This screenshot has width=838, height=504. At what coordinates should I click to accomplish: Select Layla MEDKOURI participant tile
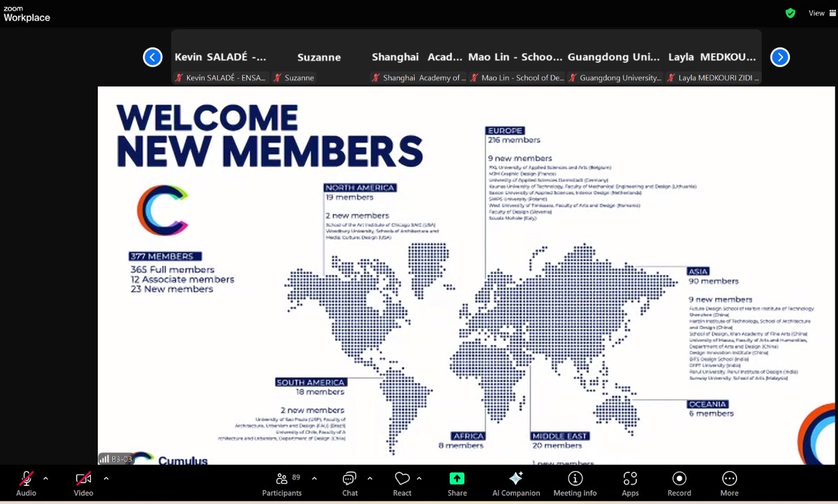(x=712, y=57)
